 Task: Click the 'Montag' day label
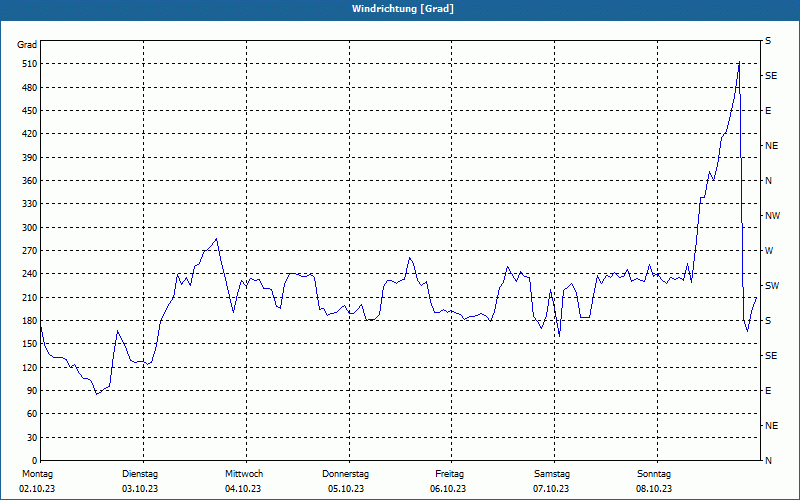pyautogui.click(x=37, y=474)
